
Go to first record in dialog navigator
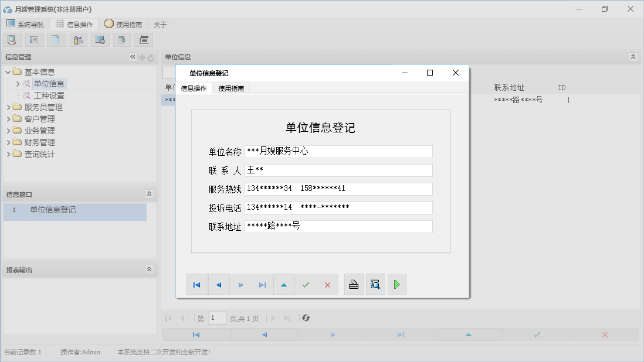(x=196, y=285)
